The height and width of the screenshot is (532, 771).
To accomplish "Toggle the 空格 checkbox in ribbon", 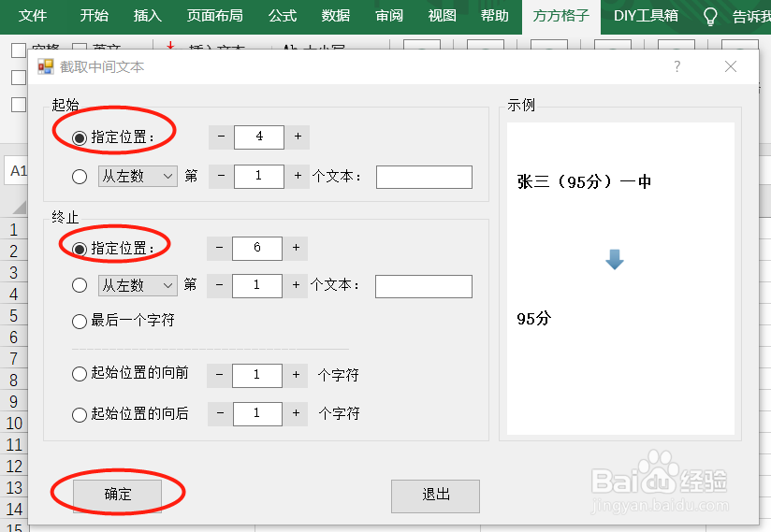I will point(19,50).
